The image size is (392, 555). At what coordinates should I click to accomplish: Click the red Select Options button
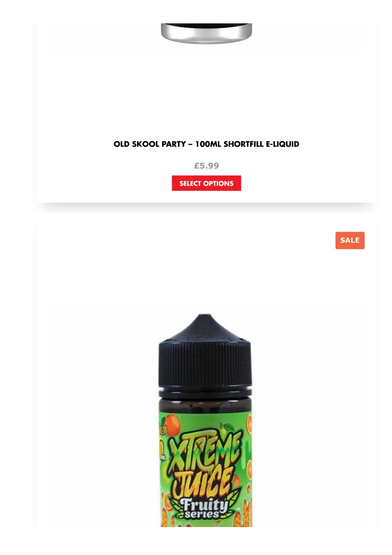206,183
